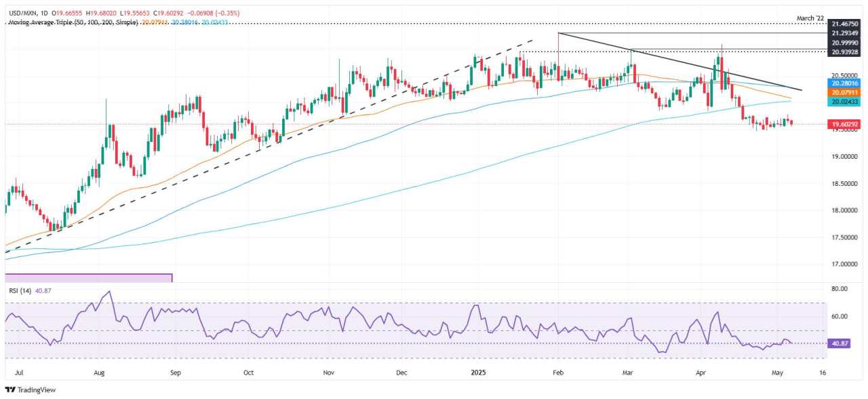Click the 16 date on time axis
The image size is (868, 399).
pyautogui.click(x=823, y=373)
